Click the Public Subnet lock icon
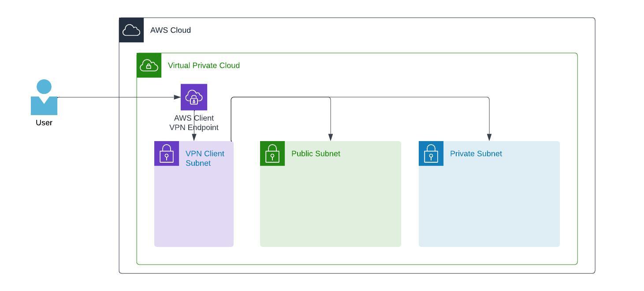Viewport: 644px width, 291px height. 272,154
